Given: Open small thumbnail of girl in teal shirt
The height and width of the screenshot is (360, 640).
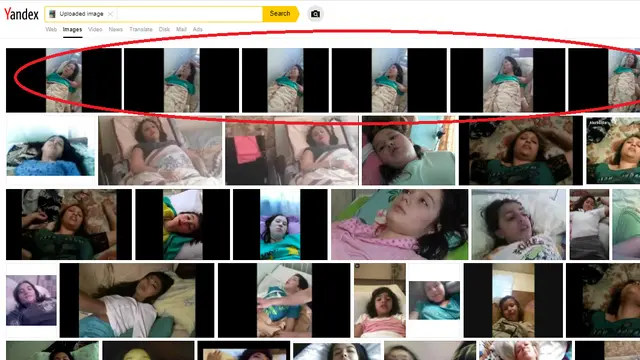Looking at the screenshot, I should pyautogui.click(x=434, y=300).
